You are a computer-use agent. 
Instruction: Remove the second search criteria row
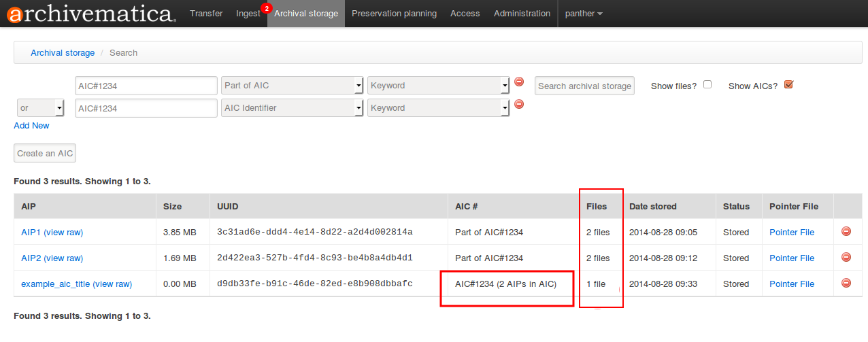tap(519, 104)
